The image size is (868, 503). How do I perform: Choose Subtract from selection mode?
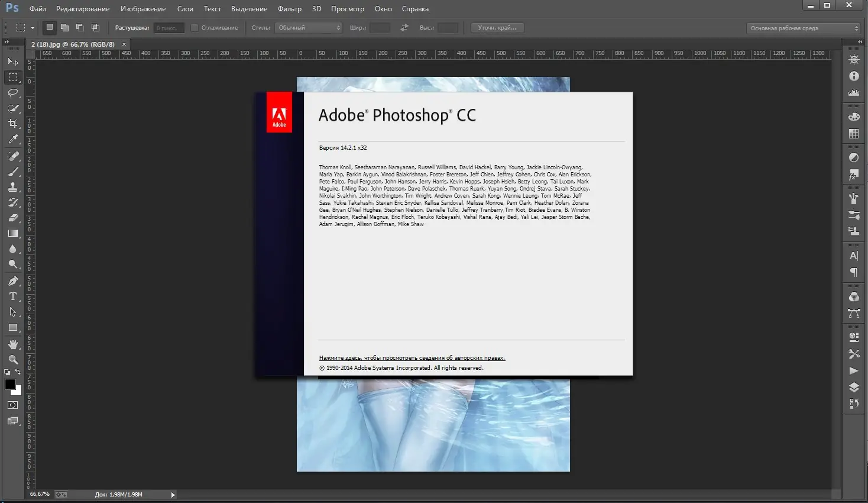(x=80, y=27)
